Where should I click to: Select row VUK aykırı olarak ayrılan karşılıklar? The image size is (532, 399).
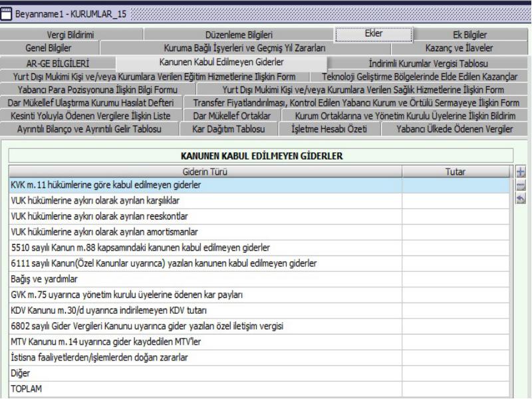pyautogui.click(x=259, y=201)
